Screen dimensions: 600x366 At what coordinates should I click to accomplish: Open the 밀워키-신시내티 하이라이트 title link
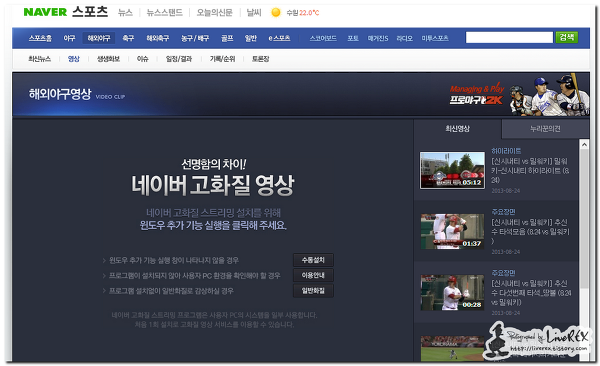coord(530,170)
